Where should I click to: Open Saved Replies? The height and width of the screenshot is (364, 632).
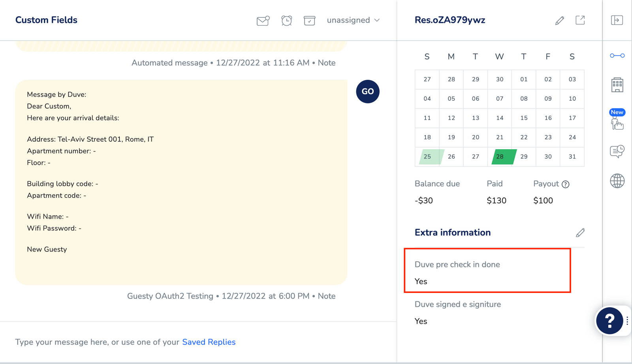209,342
